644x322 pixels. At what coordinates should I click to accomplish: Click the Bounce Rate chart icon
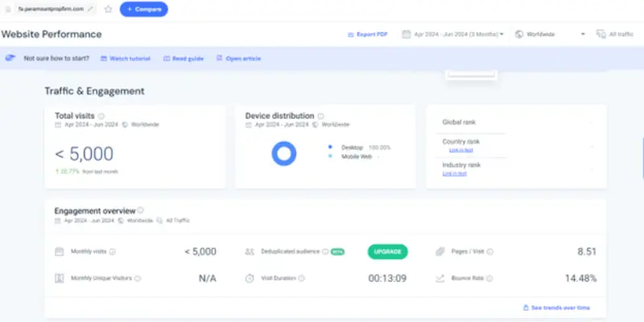tap(440, 279)
